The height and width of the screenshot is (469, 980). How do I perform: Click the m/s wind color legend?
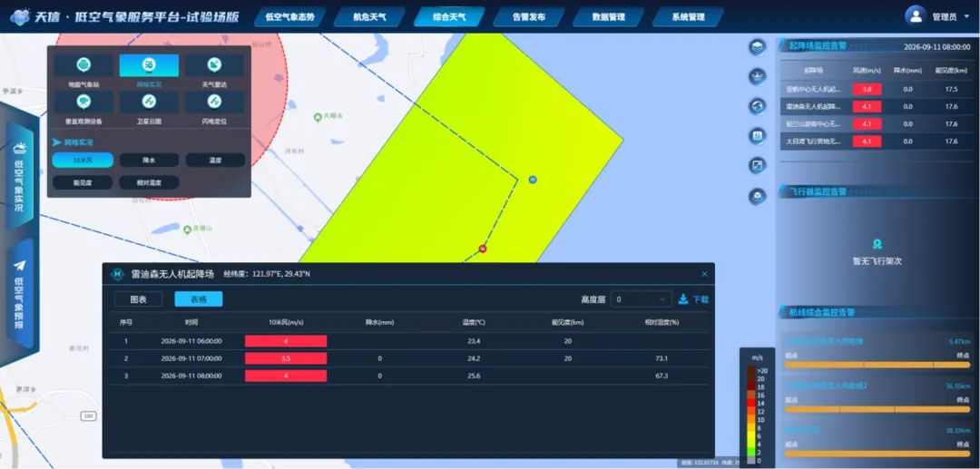[x=757, y=408]
